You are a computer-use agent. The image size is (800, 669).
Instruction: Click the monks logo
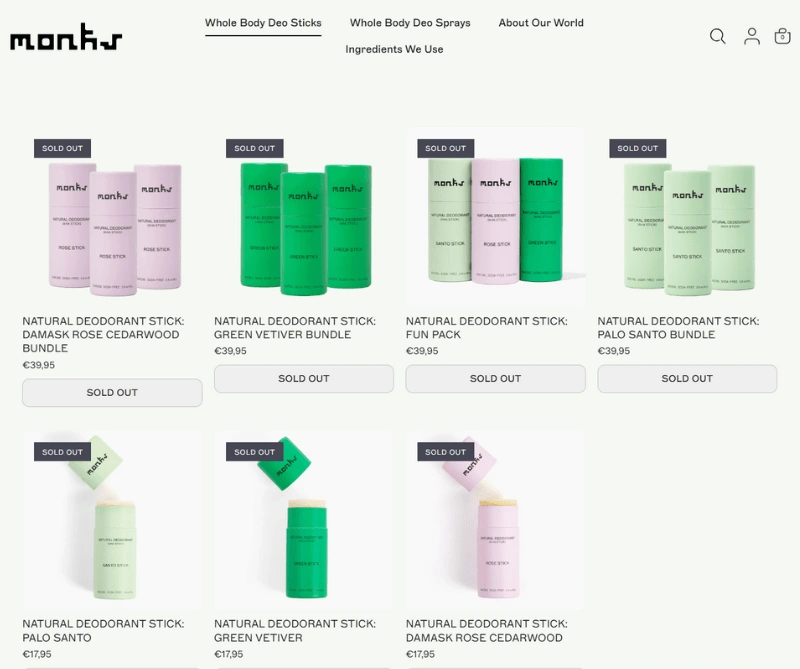[x=66, y=37]
